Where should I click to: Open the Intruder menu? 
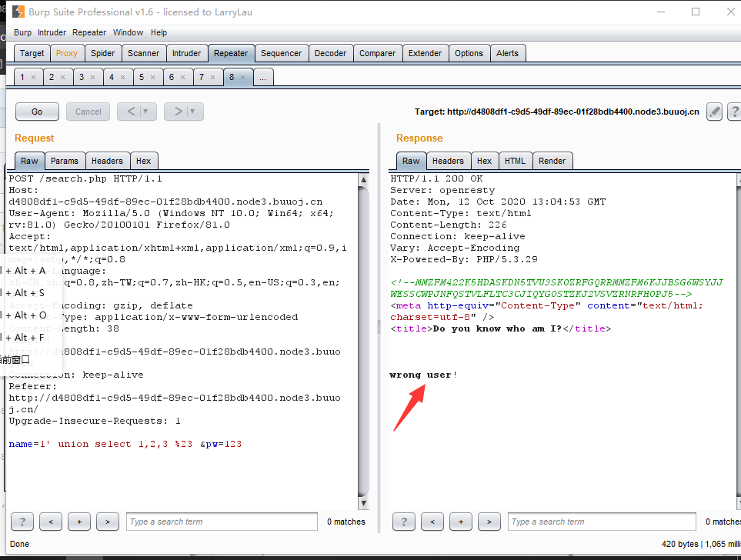coord(52,32)
